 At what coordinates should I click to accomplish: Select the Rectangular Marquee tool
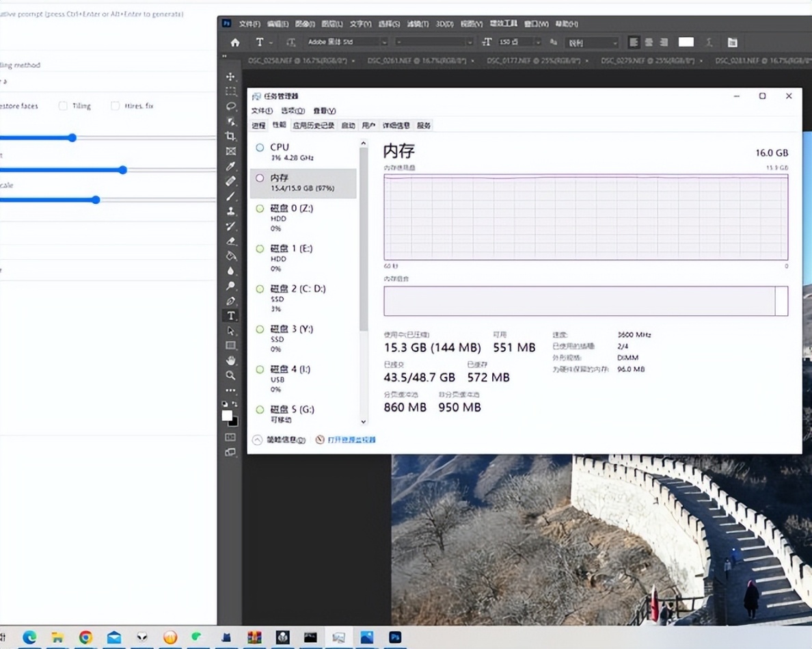click(x=231, y=92)
